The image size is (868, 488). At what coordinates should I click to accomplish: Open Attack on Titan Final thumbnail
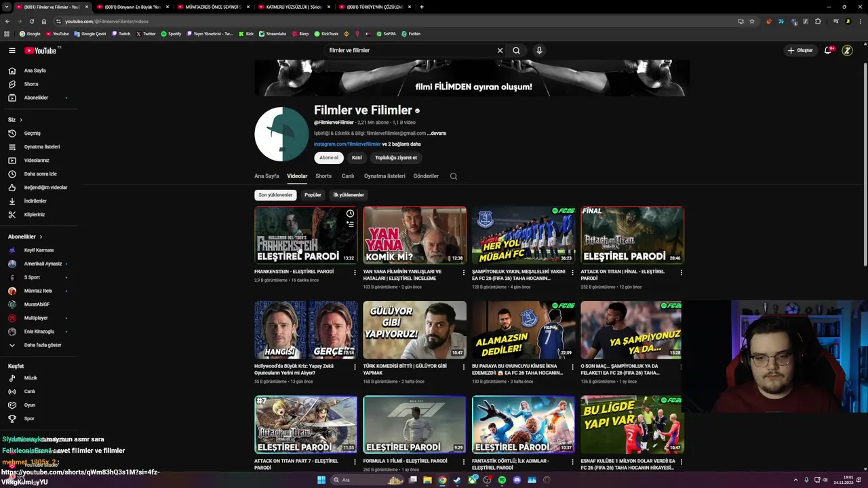click(632, 235)
